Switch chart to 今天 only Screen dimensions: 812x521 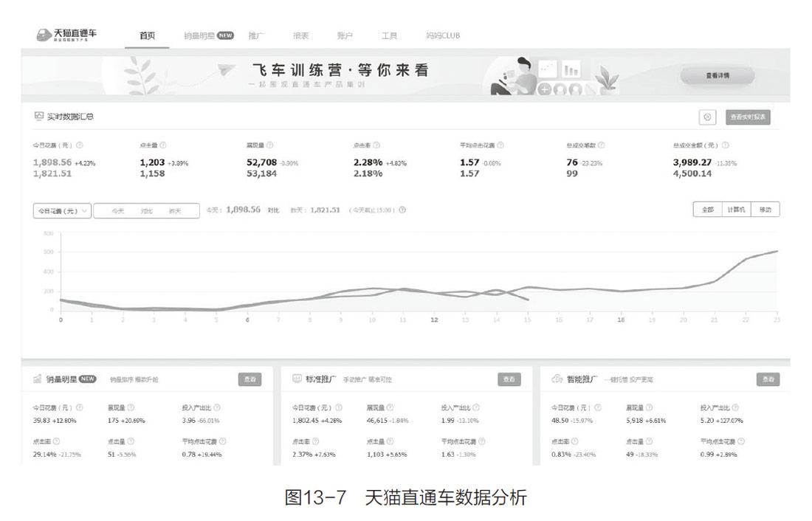click(x=118, y=211)
